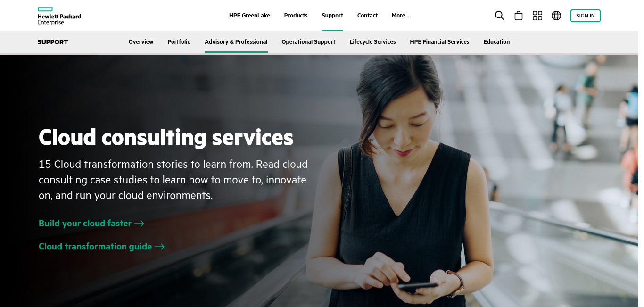Screen dimensions: 644x307
Task: Click the Hewlett Packard Enterprise logo
Action: tap(59, 16)
